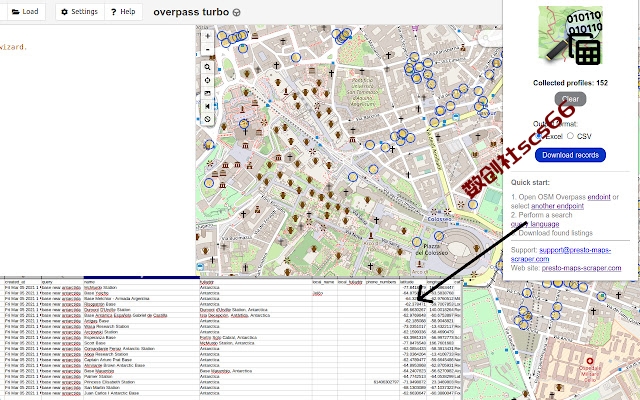640x400 pixels.
Task: Open Settings dialog
Action: pyautogui.click(x=80, y=12)
